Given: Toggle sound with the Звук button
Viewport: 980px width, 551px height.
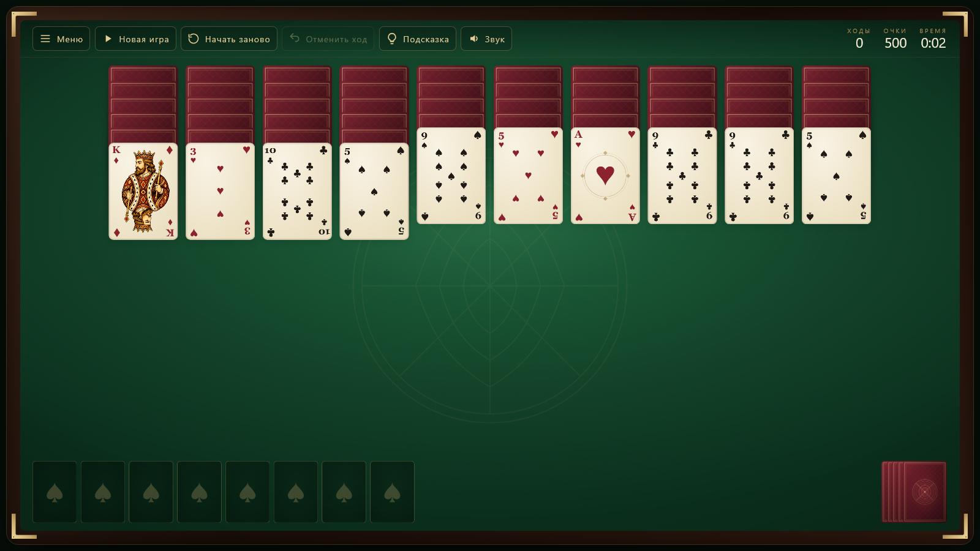Looking at the screenshot, I should click(x=486, y=39).
